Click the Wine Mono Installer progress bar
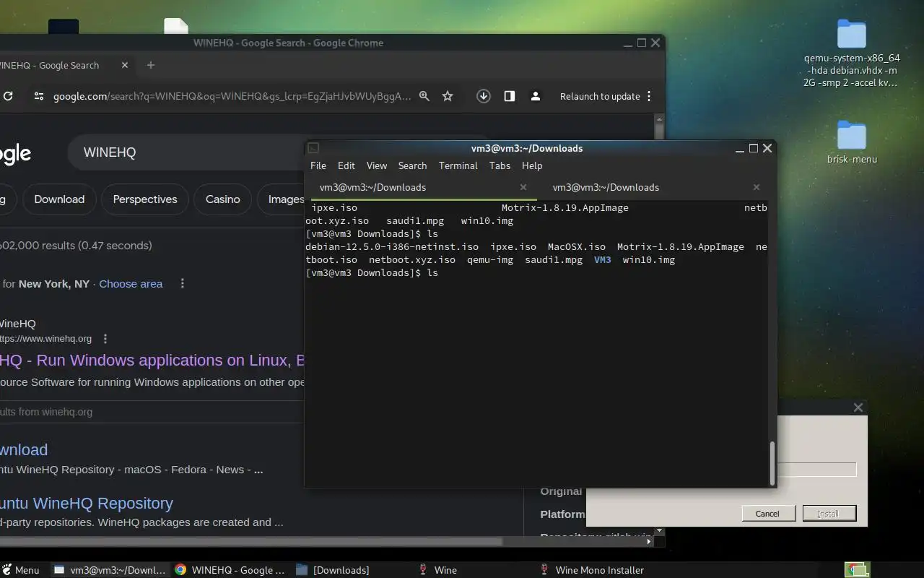This screenshot has width=924, height=578. 816,470
